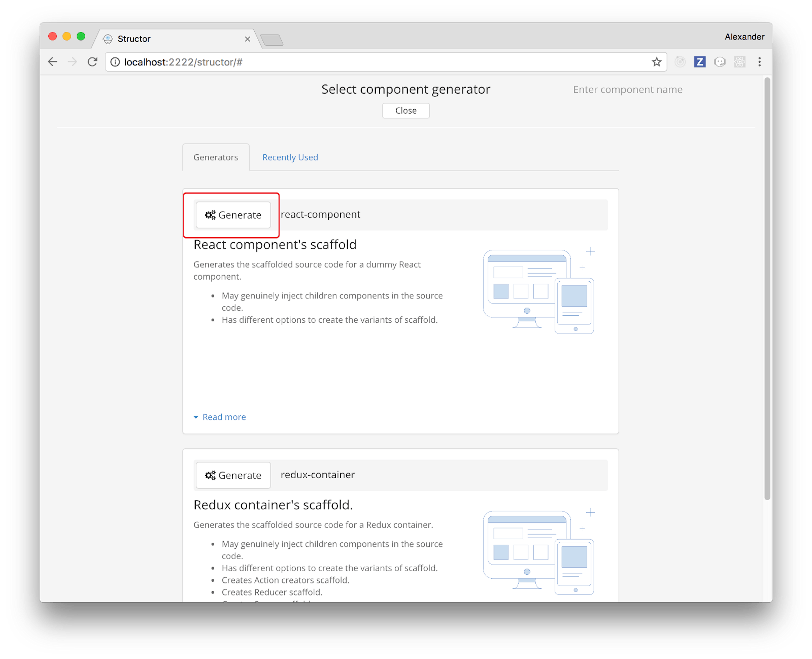Switch to the Recently Used tab
812x659 pixels.
coord(290,157)
